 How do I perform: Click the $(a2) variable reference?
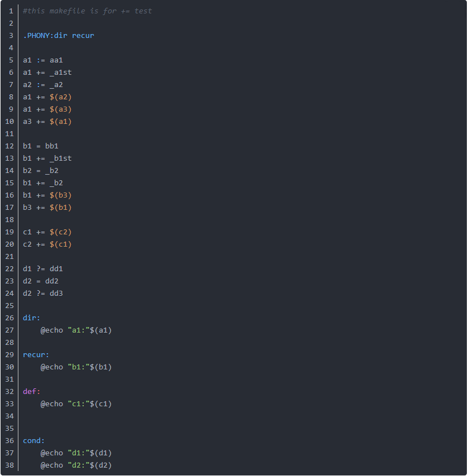tap(60, 97)
